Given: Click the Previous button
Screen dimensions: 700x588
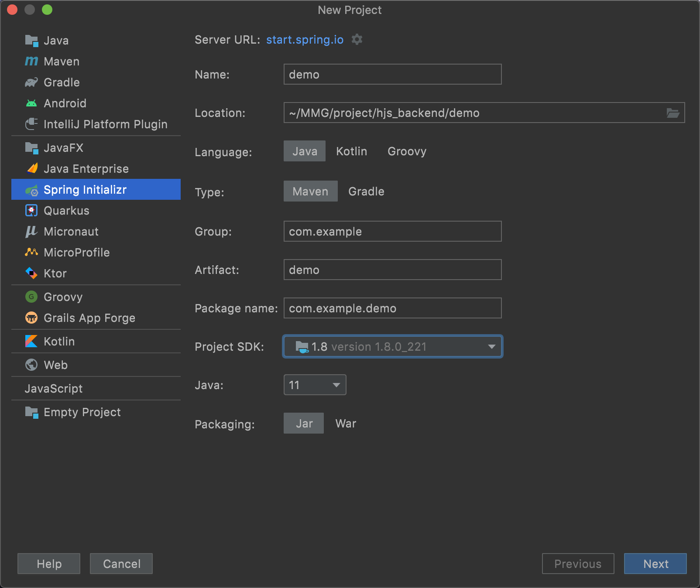Looking at the screenshot, I should [x=578, y=564].
